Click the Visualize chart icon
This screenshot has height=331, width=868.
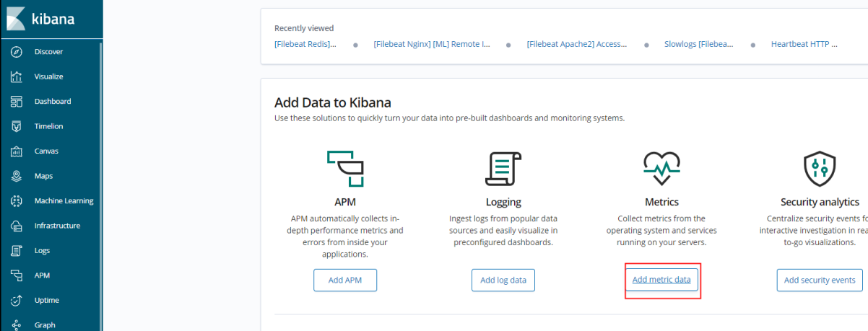click(x=17, y=76)
